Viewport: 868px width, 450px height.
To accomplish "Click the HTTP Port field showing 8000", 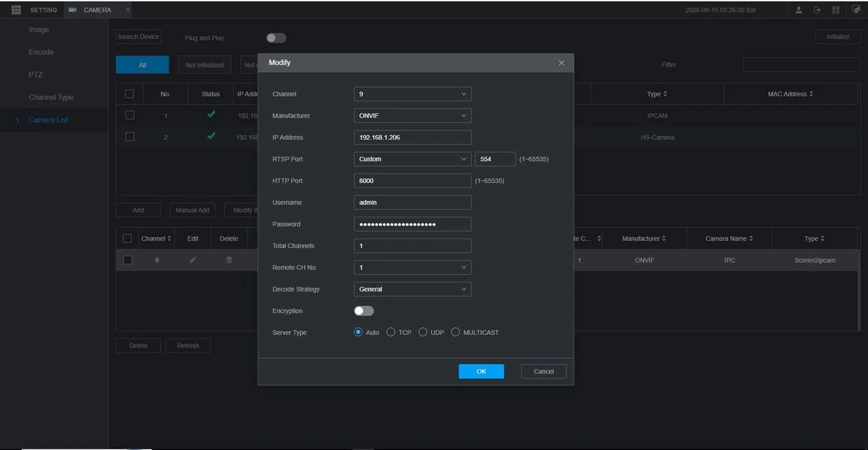I will pyautogui.click(x=412, y=181).
